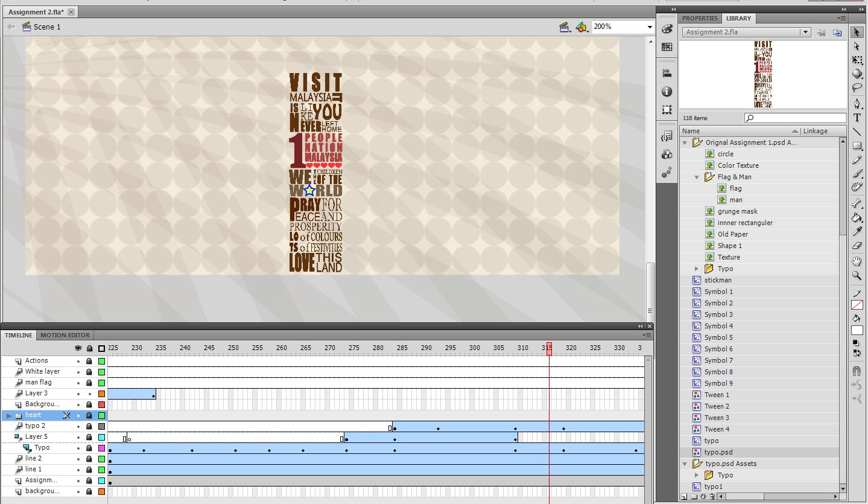Viewport: 868px width, 504px height.
Task: Select the Timeline tab
Action: pos(19,335)
